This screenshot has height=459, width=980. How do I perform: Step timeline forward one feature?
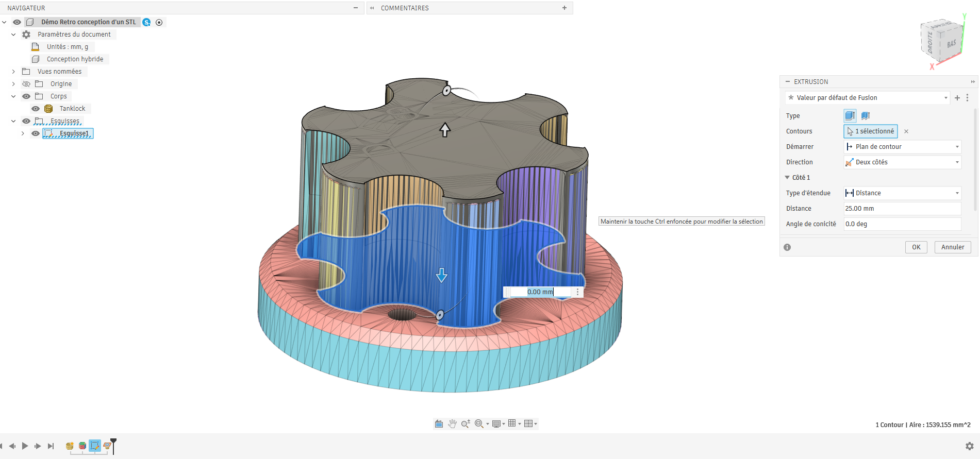(x=38, y=446)
